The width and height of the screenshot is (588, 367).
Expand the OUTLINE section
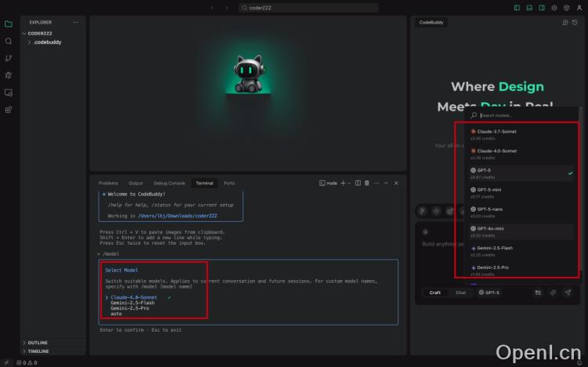[x=38, y=343]
